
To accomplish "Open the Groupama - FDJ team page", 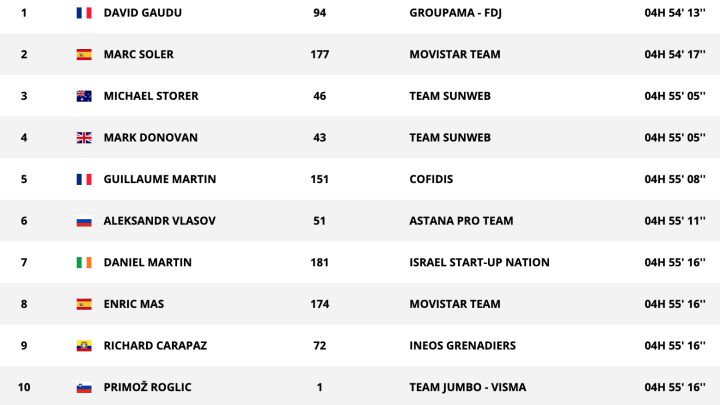I will tap(456, 13).
